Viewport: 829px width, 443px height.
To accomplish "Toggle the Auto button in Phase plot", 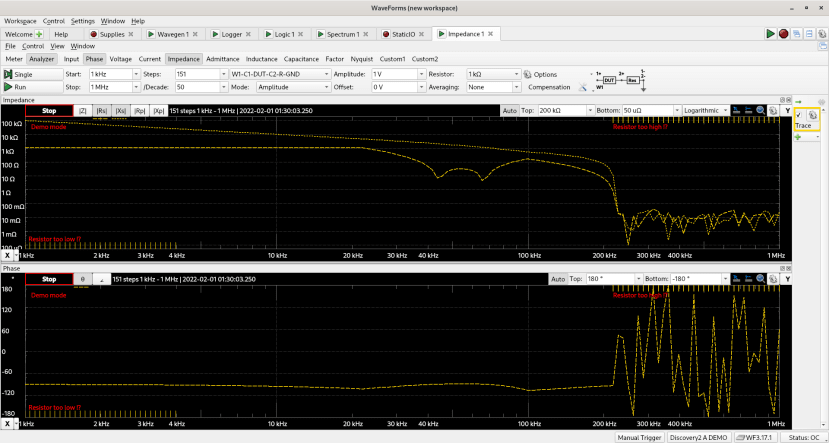I will click(x=558, y=279).
